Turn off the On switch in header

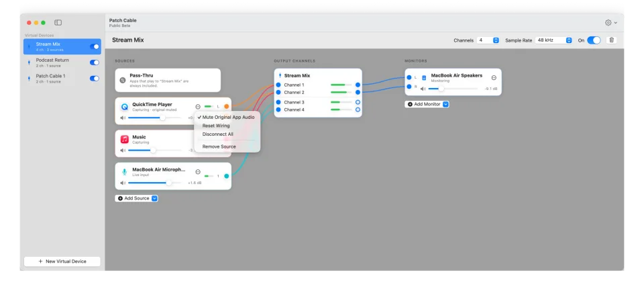click(x=594, y=40)
